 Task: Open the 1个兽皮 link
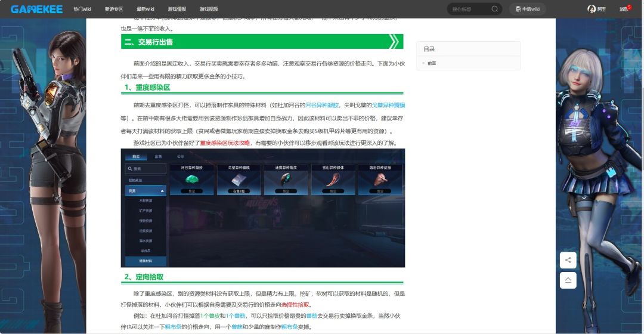[210, 316]
